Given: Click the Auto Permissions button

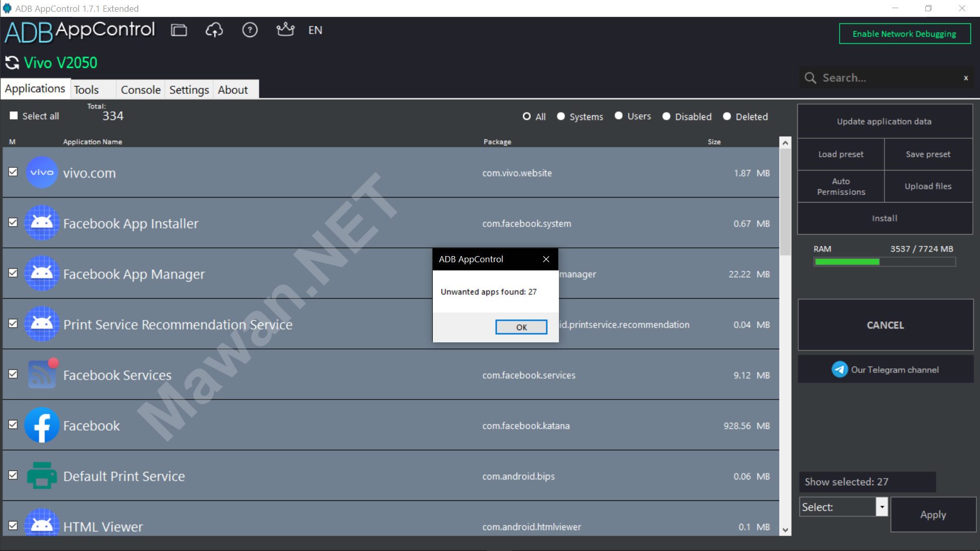Looking at the screenshot, I should click(x=841, y=186).
